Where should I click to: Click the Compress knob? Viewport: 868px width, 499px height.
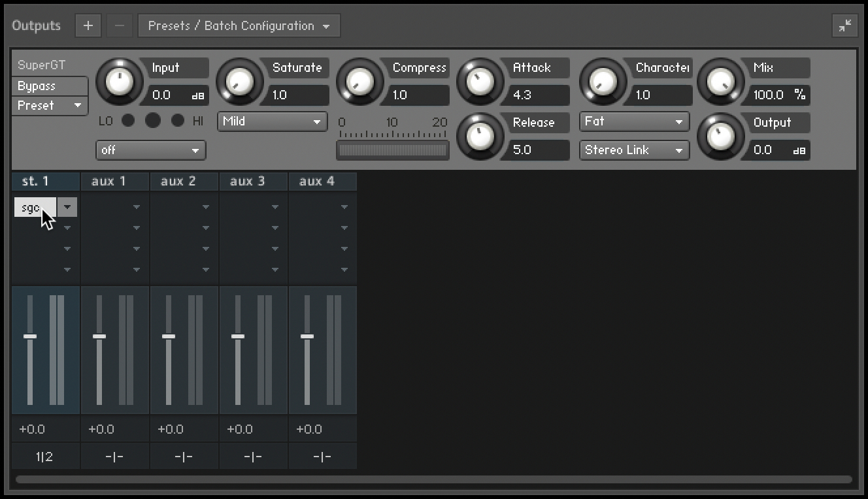pos(359,82)
